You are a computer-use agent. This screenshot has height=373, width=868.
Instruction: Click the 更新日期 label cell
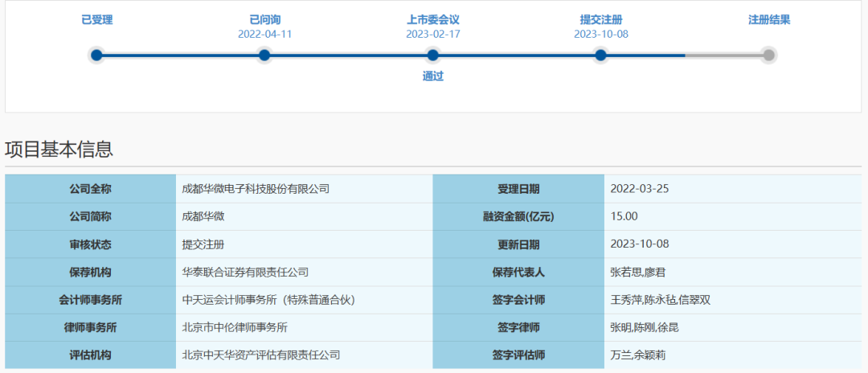coord(518,244)
